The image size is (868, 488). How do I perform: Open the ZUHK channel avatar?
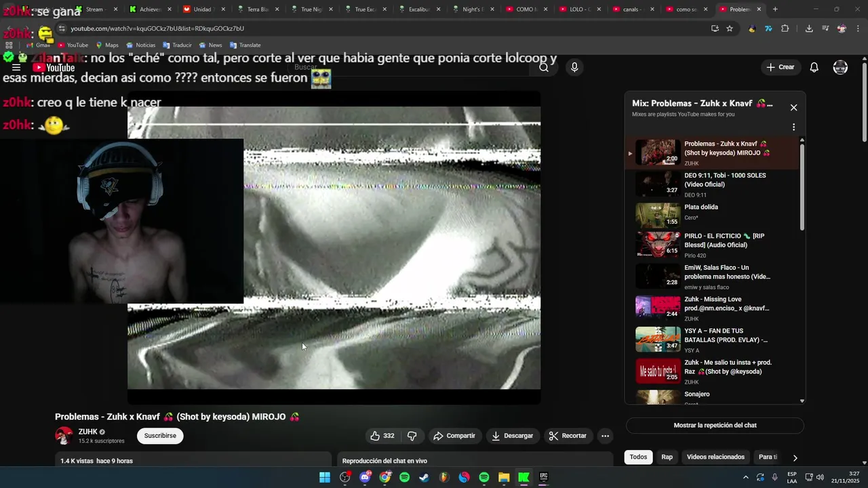(x=64, y=436)
